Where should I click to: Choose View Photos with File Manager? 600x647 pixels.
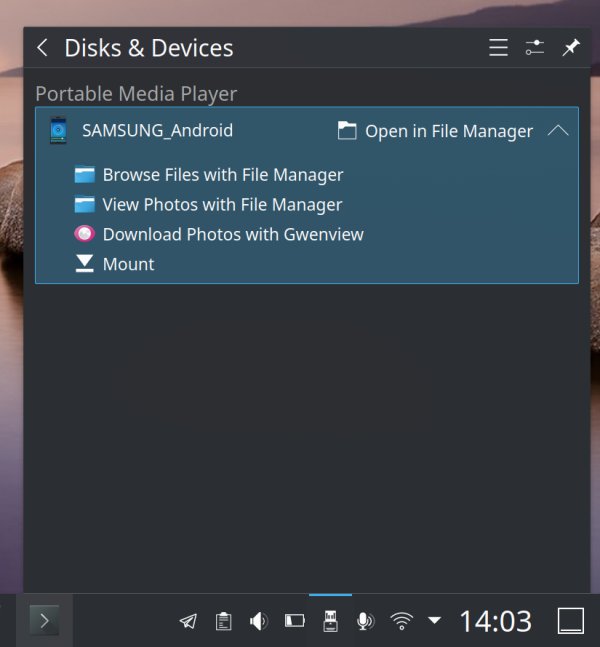pyautogui.click(x=223, y=205)
